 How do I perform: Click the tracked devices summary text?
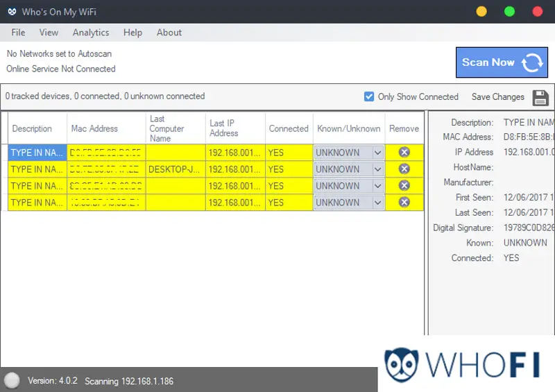point(105,96)
